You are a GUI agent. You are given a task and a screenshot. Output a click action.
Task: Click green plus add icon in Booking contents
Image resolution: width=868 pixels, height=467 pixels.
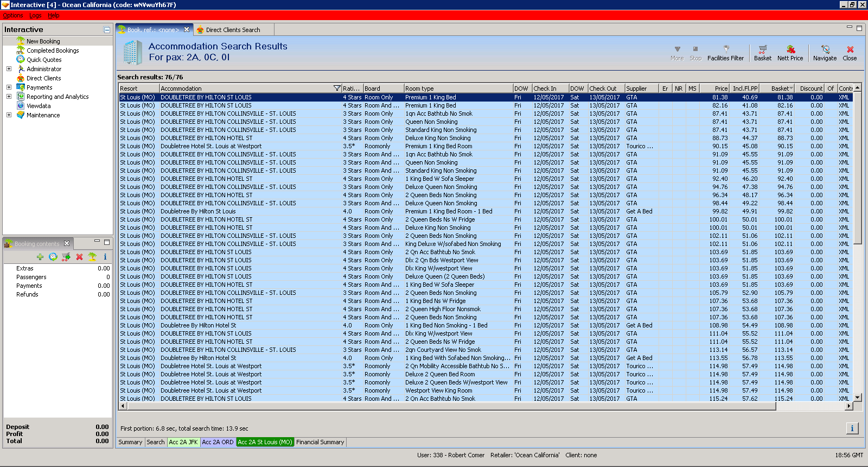pyautogui.click(x=40, y=257)
